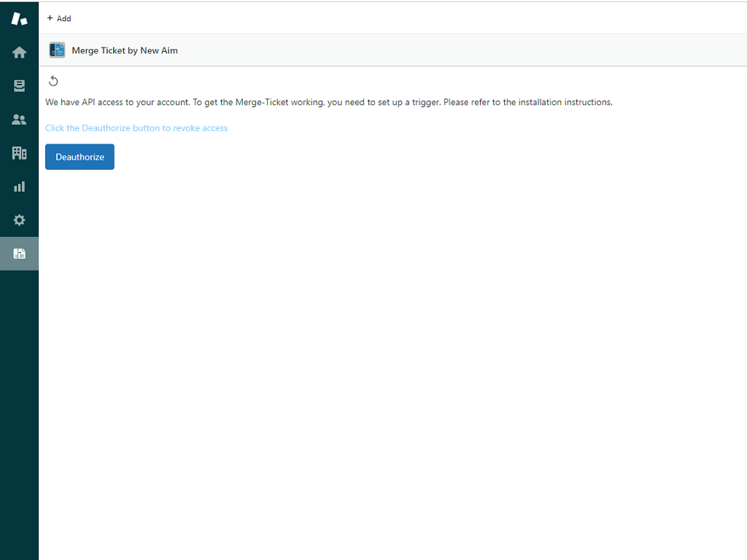The image size is (747, 560).
Task: Open the Customers people icon
Action: pos(19,120)
